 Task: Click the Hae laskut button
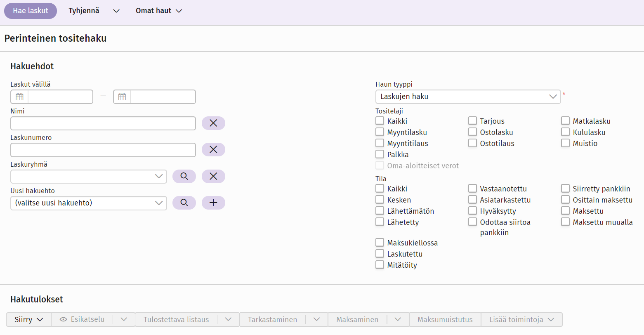click(31, 11)
